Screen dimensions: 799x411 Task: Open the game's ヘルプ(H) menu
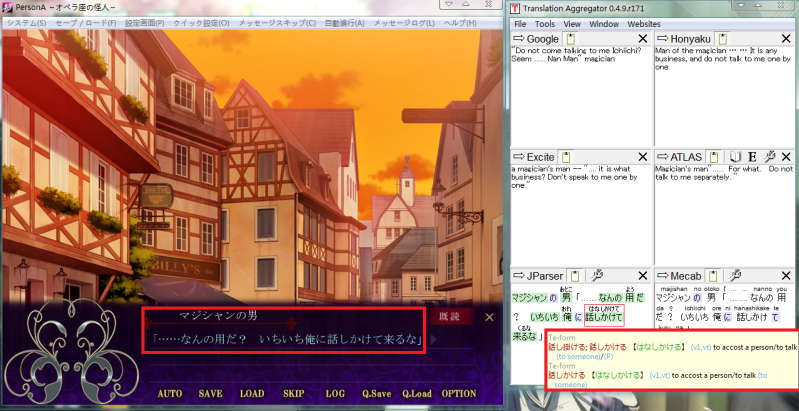click(x=460, y=23)
